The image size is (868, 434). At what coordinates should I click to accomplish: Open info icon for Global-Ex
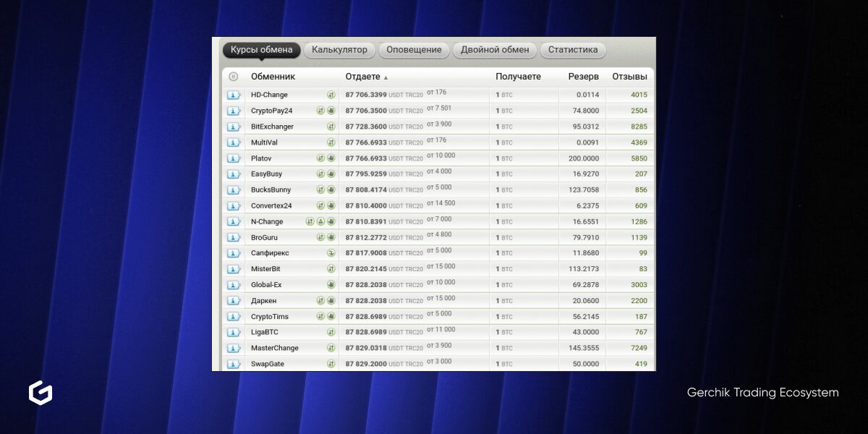pos(233,285)
